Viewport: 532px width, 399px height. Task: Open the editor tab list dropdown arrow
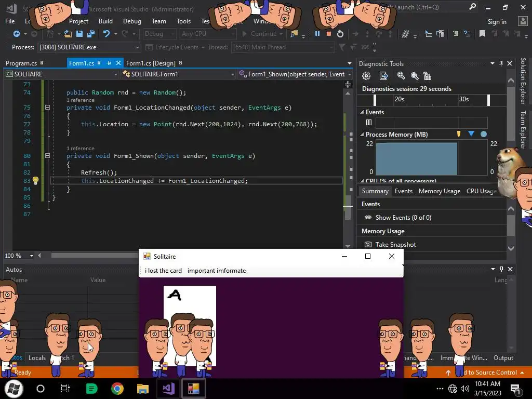pyautogui.click(x=350, y=63)
